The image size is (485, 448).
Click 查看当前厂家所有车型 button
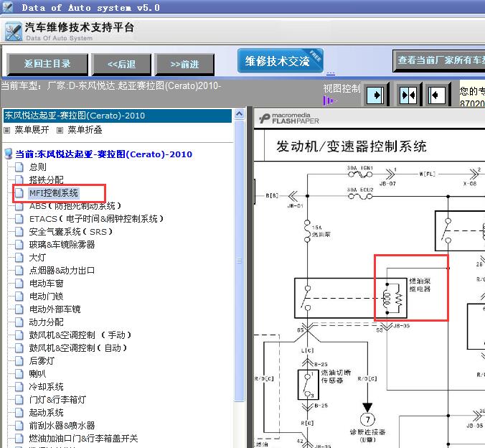439,61
